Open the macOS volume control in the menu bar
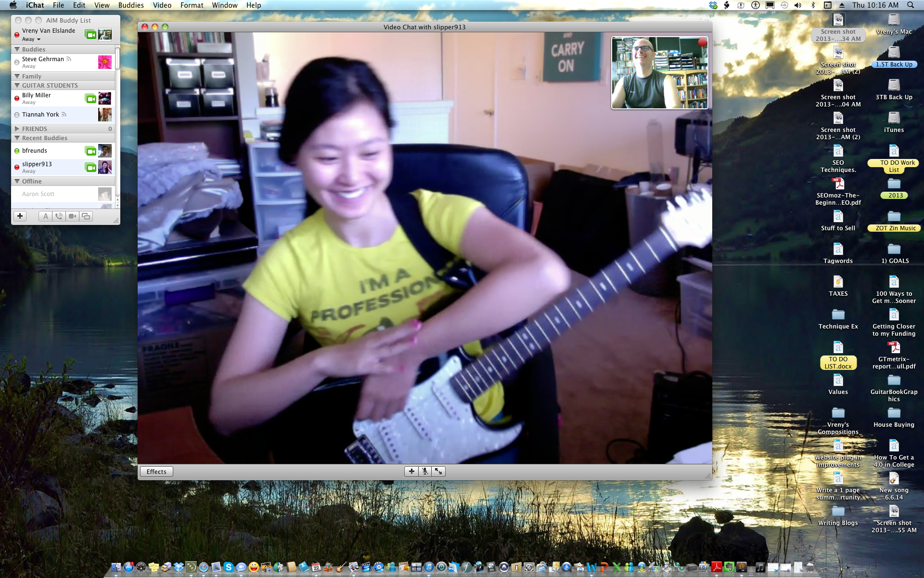The width and height of the screenshot is (924, 578). (x=797, y=5)
